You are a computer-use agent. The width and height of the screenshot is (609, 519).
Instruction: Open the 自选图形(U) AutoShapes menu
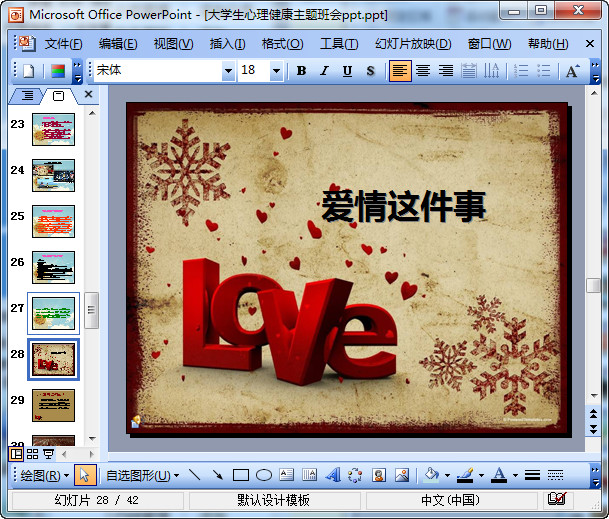[142, 475]
